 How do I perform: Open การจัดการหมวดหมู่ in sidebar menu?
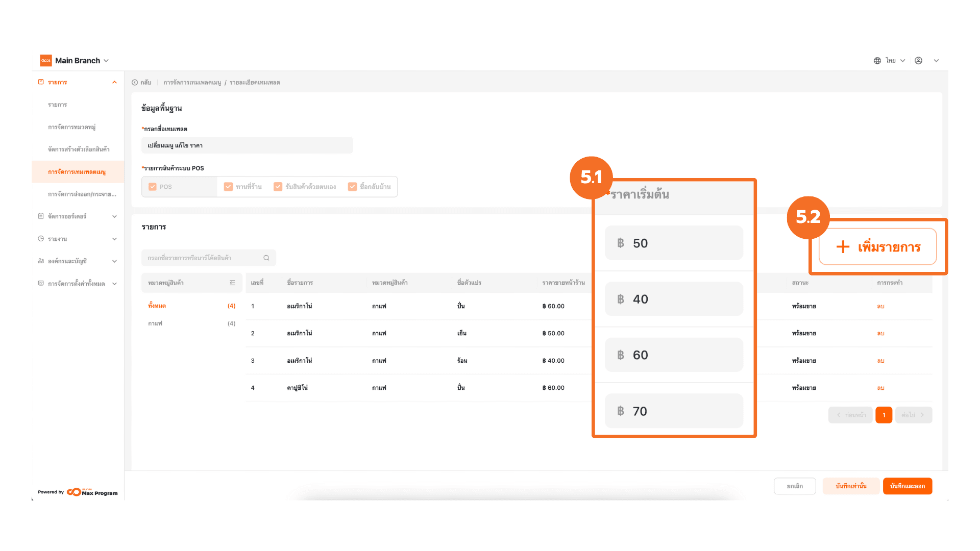click(x=71, y=127)
